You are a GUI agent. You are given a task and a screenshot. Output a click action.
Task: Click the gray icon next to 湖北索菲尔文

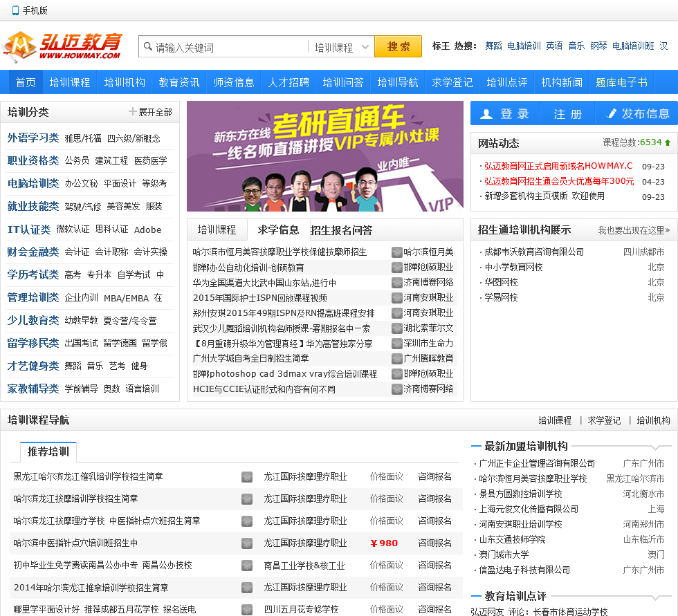point(396,328)
